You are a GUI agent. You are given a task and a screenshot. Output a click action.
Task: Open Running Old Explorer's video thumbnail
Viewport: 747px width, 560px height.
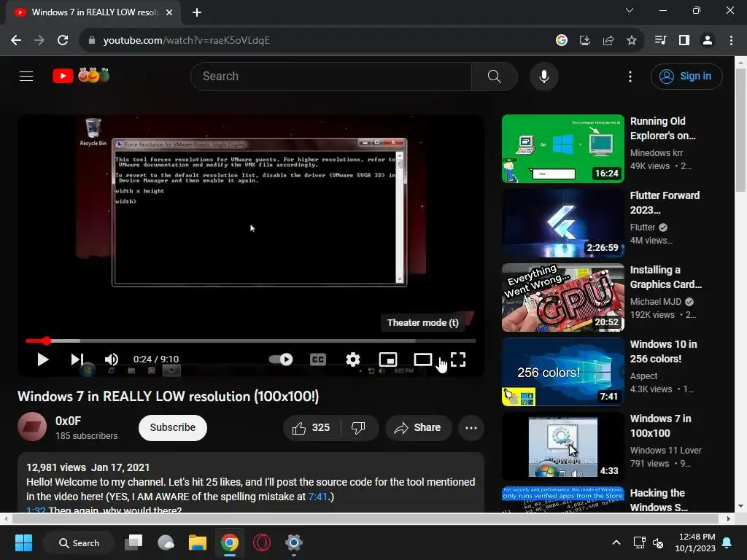click(x=562, y=149)
